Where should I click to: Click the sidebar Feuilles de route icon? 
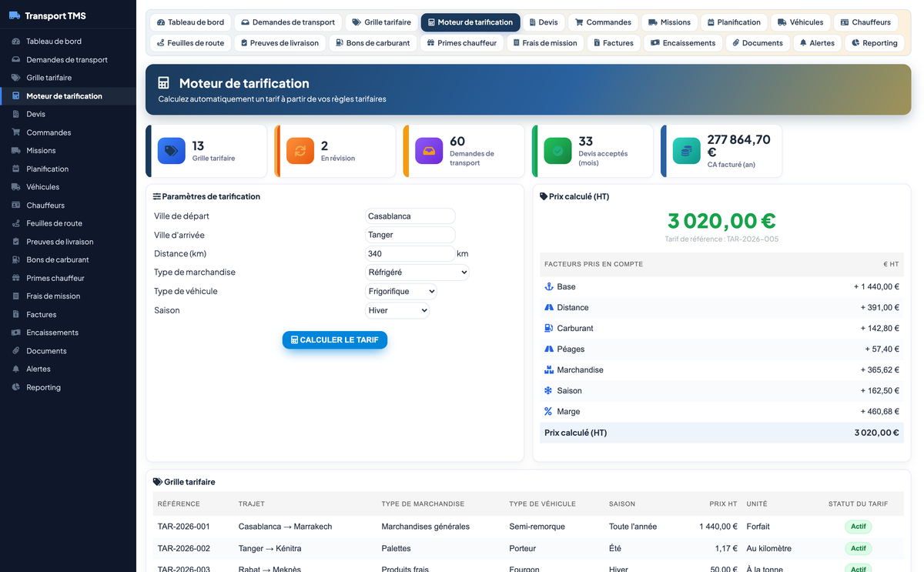click(16, 223)
